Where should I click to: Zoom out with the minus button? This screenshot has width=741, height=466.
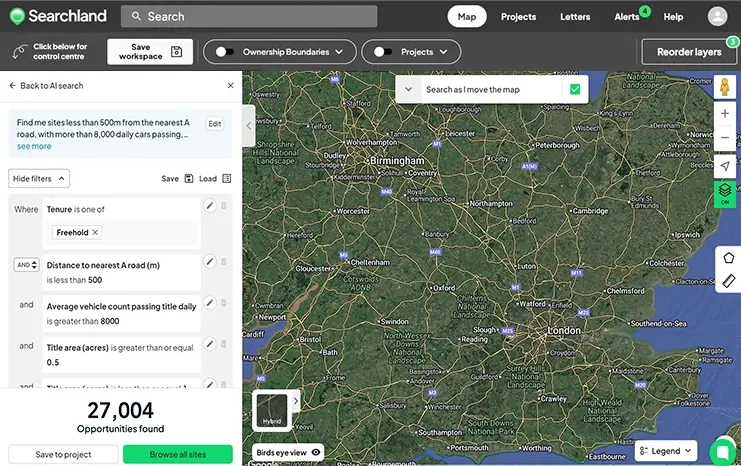click(724, 138)
